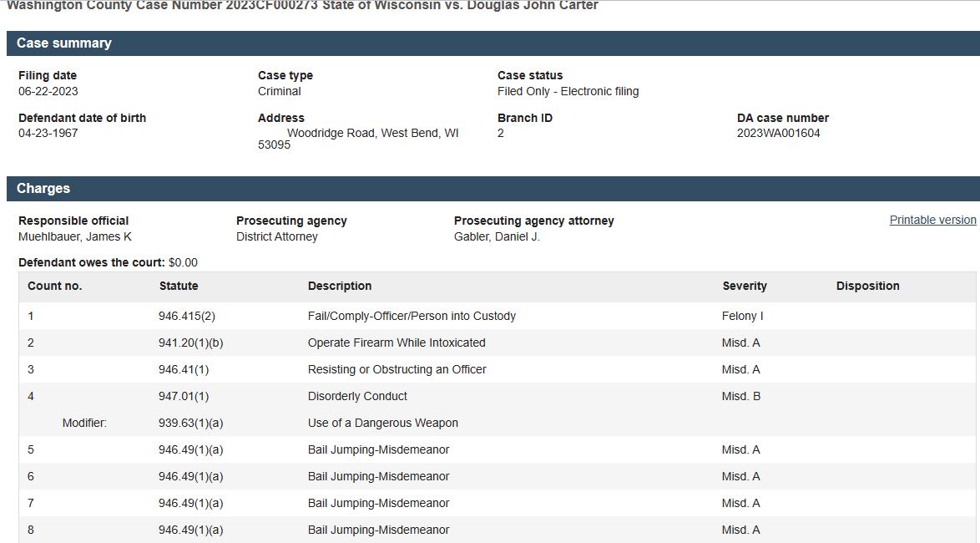Viewport: 980px width, 543px height.
Task: Select statute 946.415(2) in count 1
Action: pyautogui.click(x=187, y=316)
